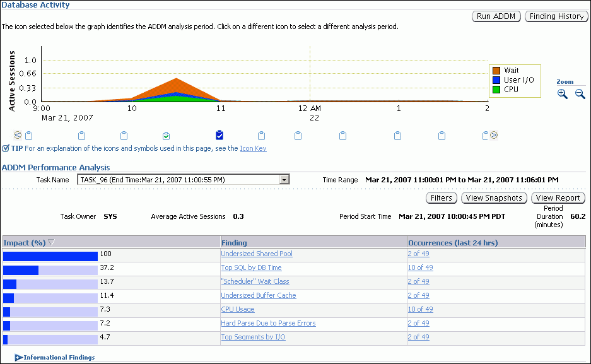Select the snapshot icon with green checkmark
This screenshot has width=591, height=364.
(166, 136)
